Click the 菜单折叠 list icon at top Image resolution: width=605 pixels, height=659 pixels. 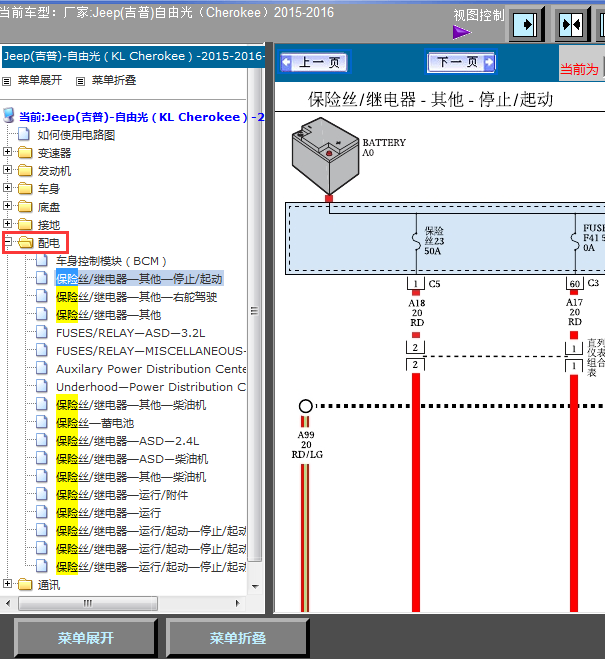(80, 81)
